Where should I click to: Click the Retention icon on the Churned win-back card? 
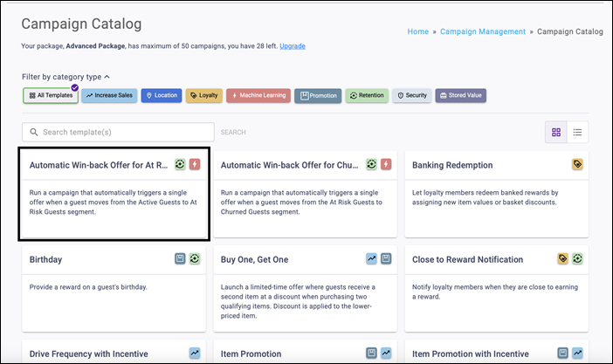[371, 164]
